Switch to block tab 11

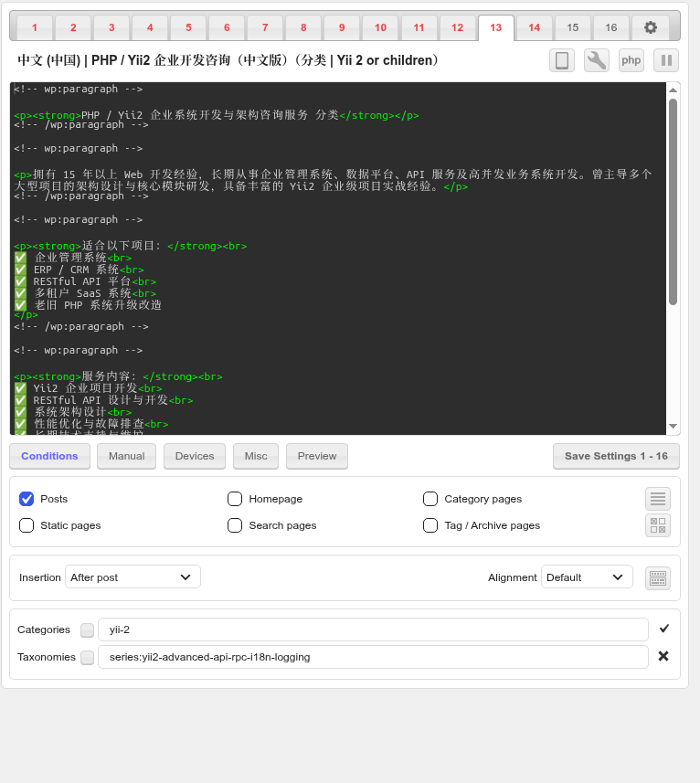coord(419,27)
